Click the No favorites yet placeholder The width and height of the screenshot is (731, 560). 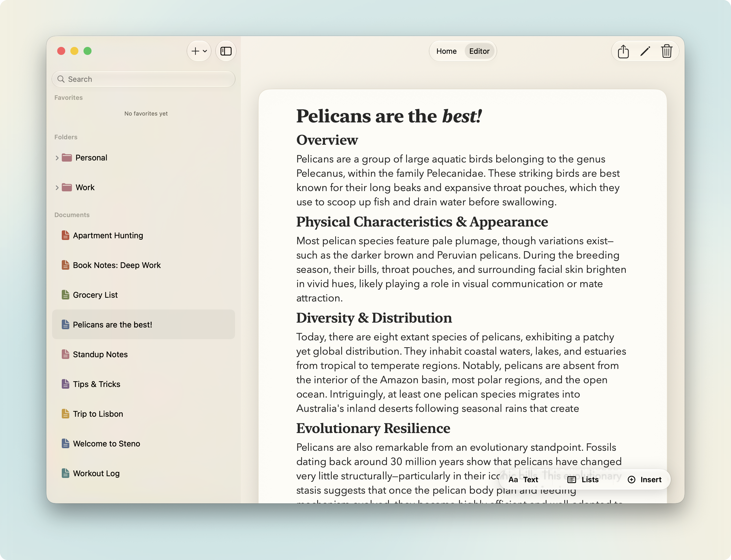[x=146, y=113]
